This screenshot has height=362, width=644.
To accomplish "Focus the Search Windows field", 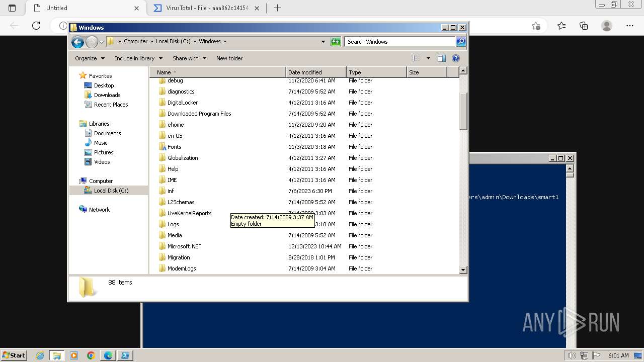I will pos(400,42).
